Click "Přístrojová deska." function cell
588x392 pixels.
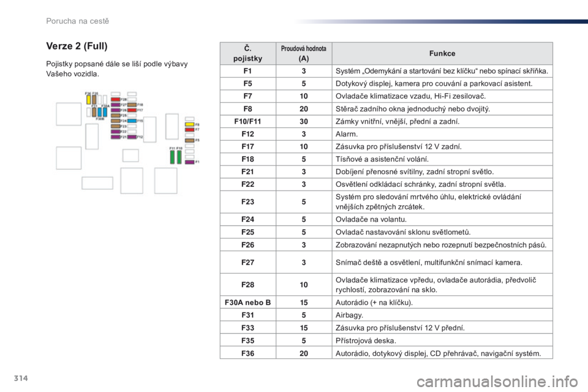pyautogui.click(x=442, y=341)
